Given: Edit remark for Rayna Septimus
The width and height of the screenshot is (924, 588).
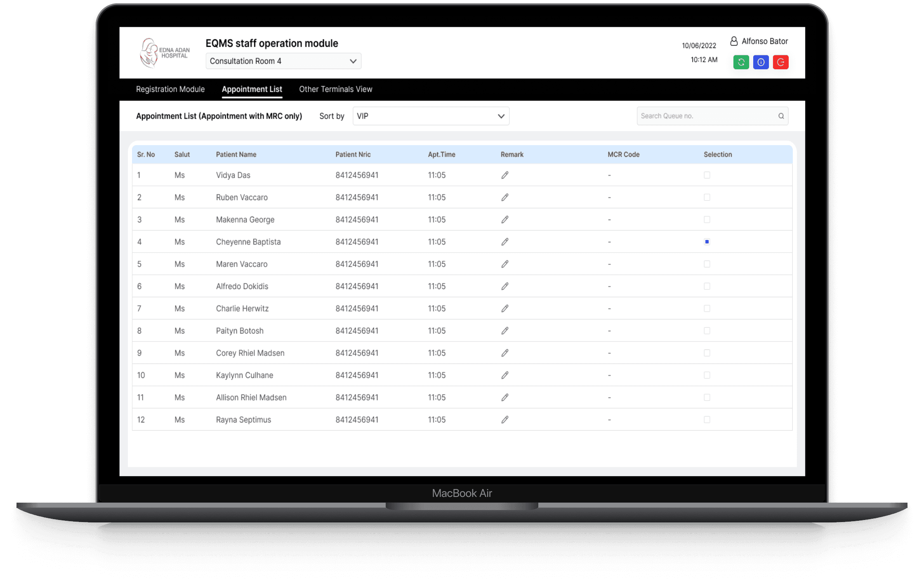Looking at the screenshot, I should point(504,420).
